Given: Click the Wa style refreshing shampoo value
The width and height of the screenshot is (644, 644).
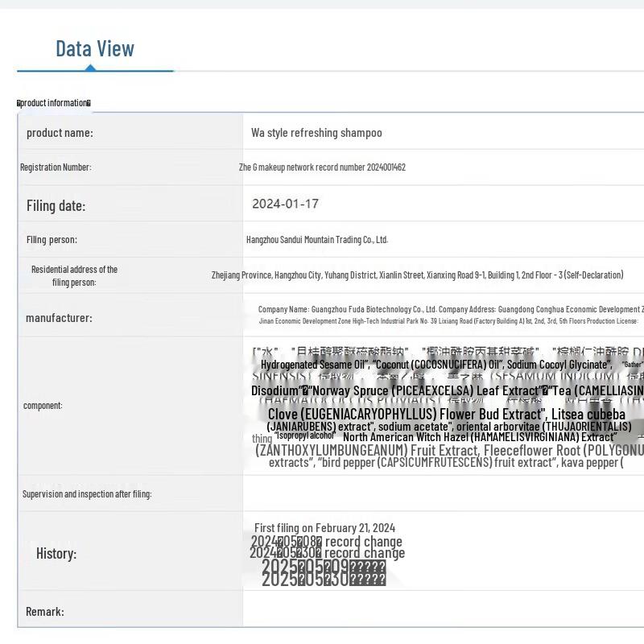Looking at the screenshot, I should point(316,133).
